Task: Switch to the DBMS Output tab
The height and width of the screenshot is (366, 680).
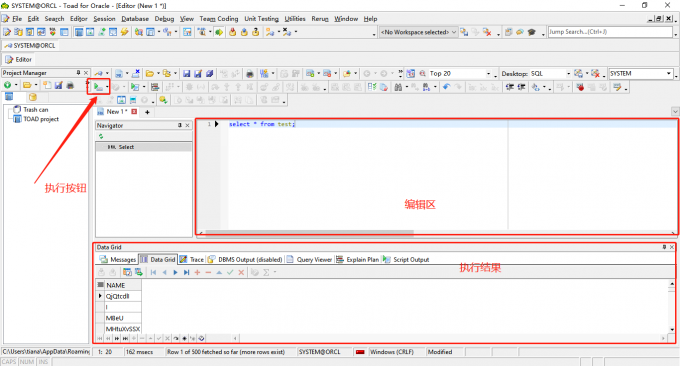Action: tap(245, 259)
